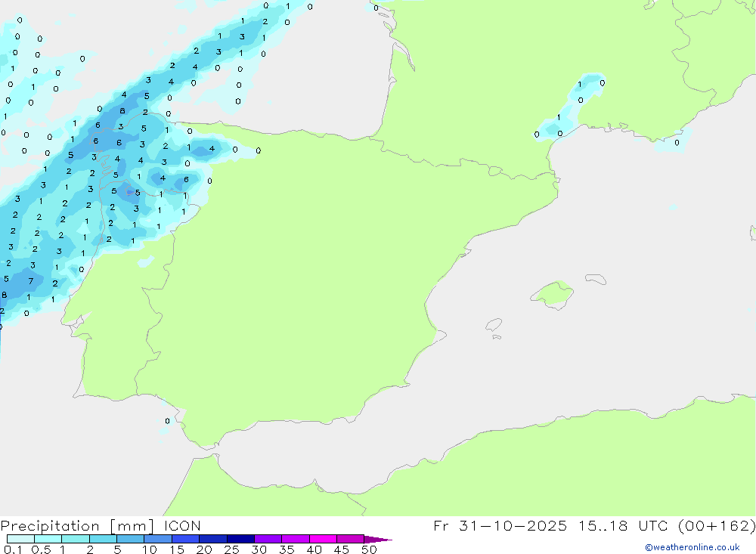Click the "0.5" legend scale label

click(x=41, y=549)
